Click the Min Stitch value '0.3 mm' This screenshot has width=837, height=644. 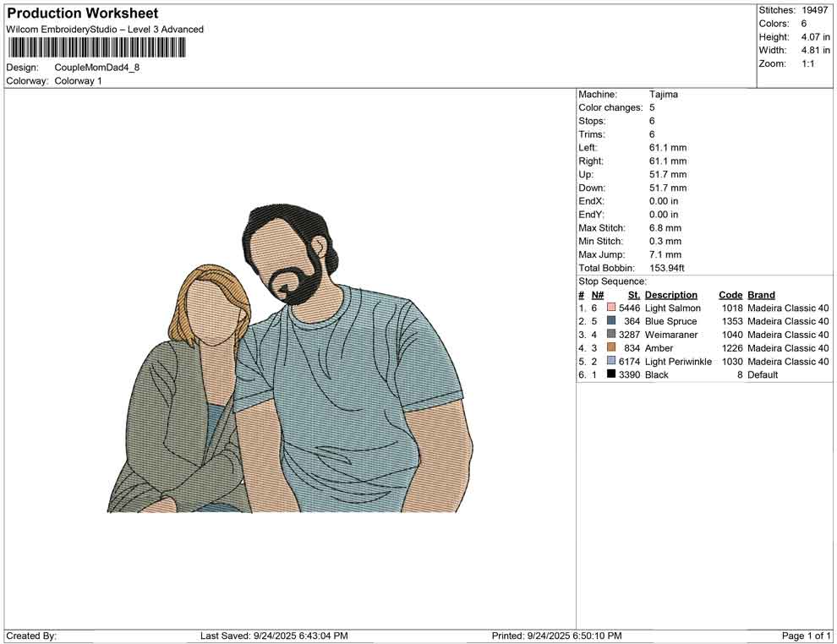665,241
